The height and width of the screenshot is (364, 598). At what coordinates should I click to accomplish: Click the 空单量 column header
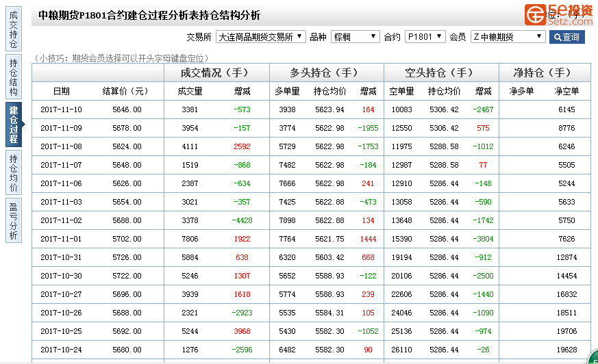tap(401, 92)
